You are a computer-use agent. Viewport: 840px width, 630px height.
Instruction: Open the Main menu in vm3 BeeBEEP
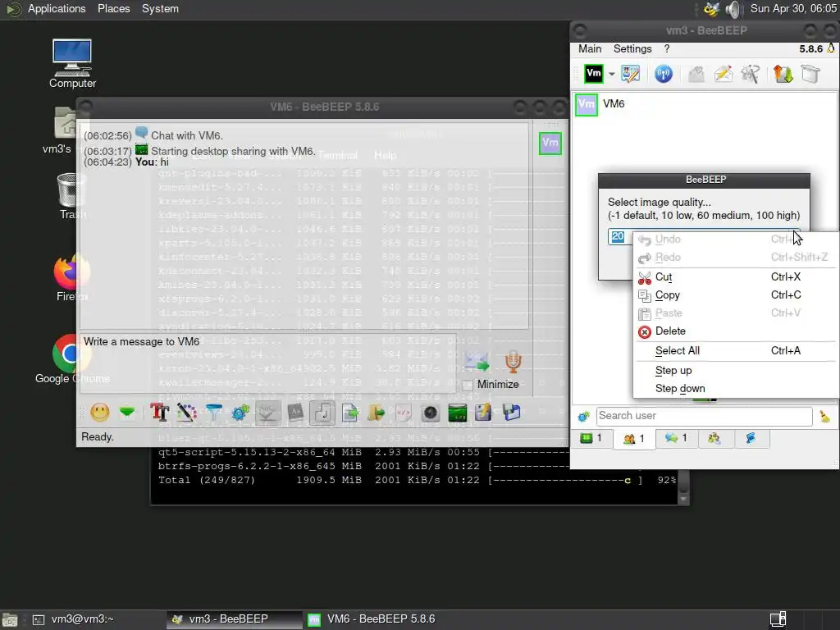point(590,48)
